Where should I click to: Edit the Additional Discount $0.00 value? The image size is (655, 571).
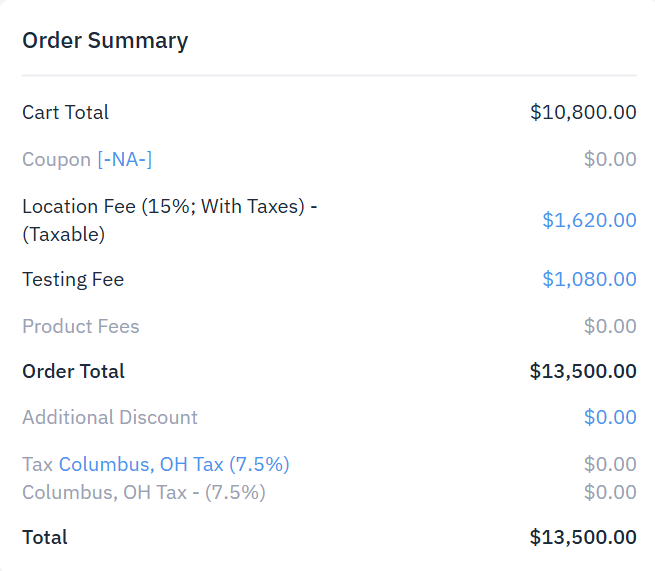tap(610, 417)
